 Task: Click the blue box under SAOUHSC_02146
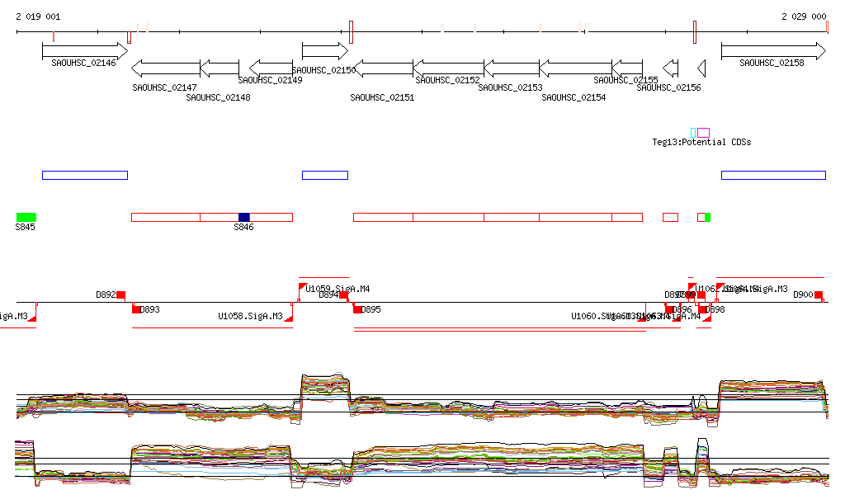[x=85, y=175]
